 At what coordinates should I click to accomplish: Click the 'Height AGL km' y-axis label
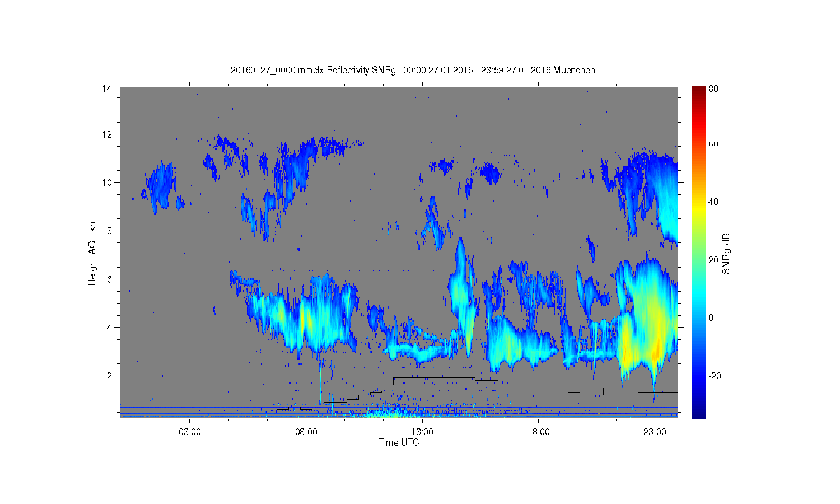point(92,252)
